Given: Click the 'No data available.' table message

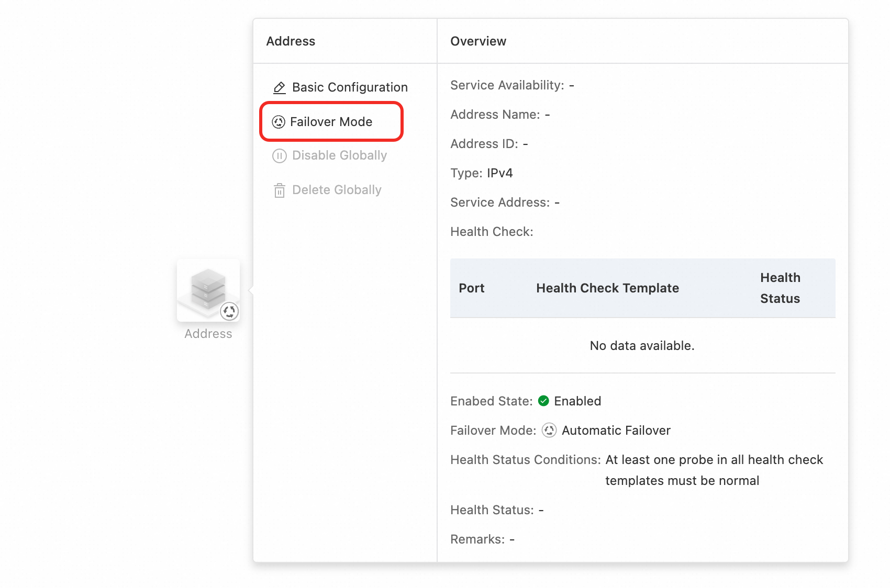Looking at the screenshot, I should pos(642,346).
